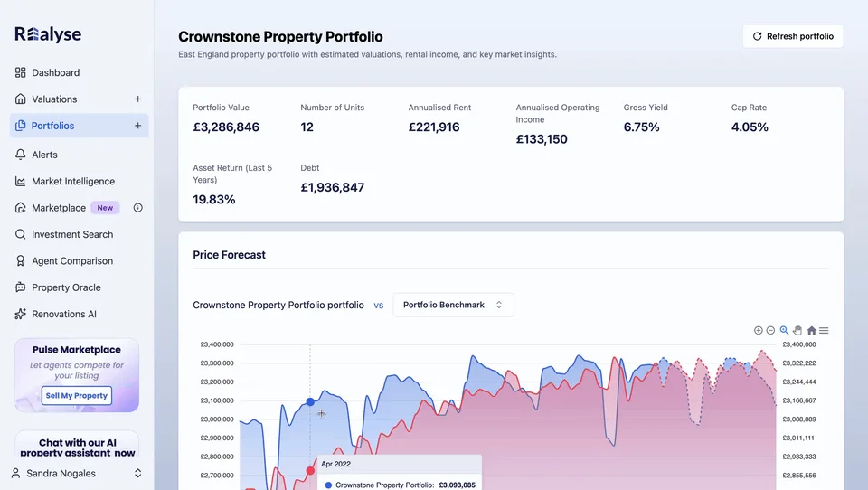Click the New badge next to Marketplace
The height and width of the screenshot is (490, 868).
pos(105,208)
